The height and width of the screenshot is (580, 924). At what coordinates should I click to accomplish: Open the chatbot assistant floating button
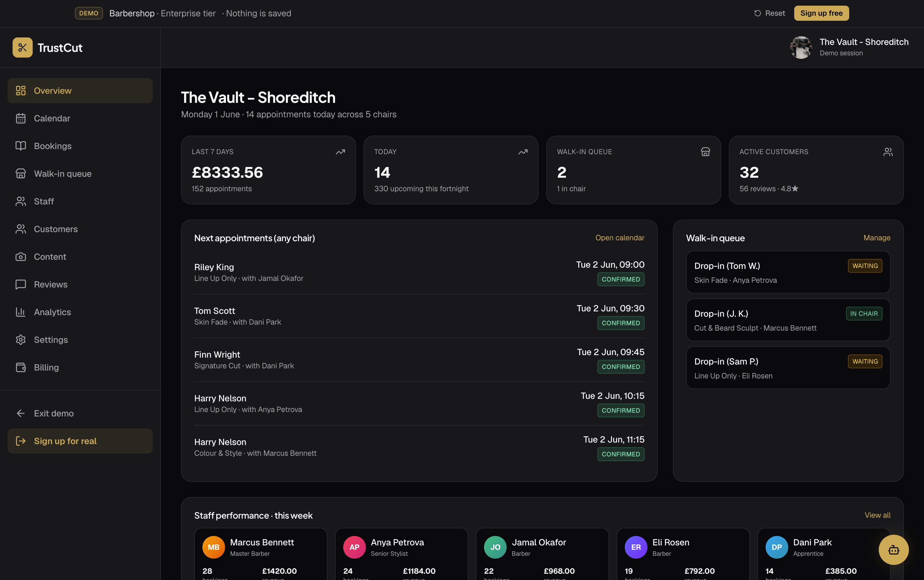coord(893,549)
